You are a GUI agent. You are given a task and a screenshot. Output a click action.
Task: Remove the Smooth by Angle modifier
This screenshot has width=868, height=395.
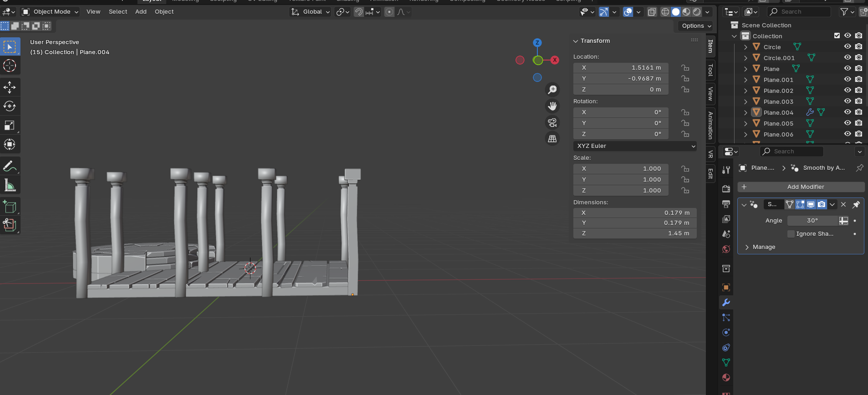coord(843,204)
